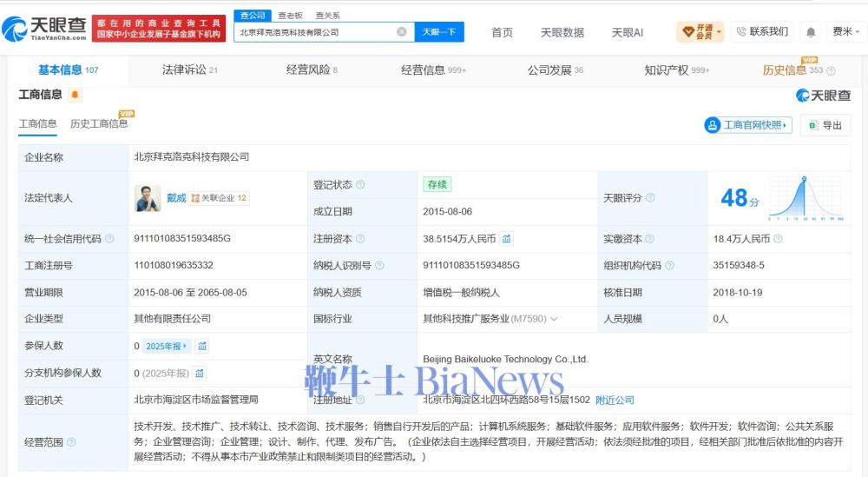Viewport: 868px width, 477px height.
Task: Select registration number 110108019635332
Action: (x=174, y=265)
